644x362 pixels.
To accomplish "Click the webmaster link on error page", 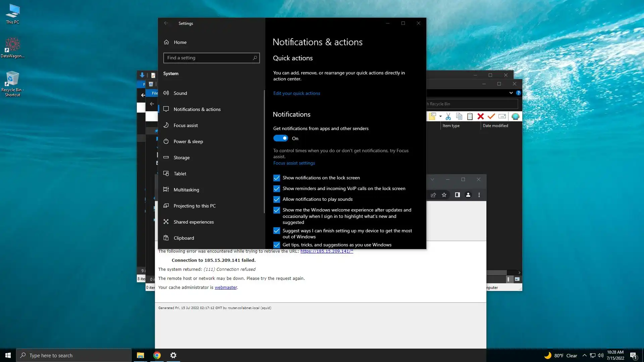I will 225,287.
